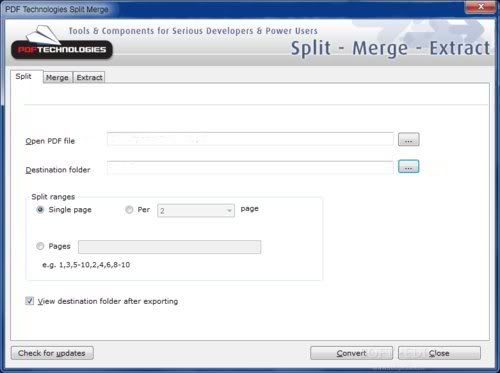Click the Pages range input field
Viewport: 500px width, 373px height.
(x=170, y=247)
